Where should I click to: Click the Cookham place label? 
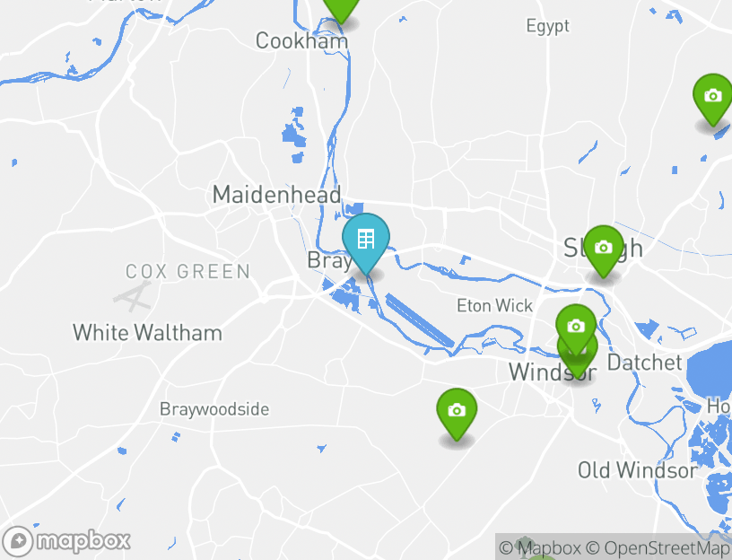[x=301, y=40]
